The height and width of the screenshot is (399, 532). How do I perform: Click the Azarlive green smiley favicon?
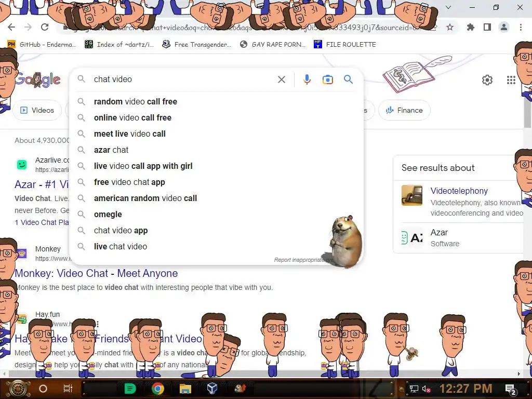tap(22, 165)
